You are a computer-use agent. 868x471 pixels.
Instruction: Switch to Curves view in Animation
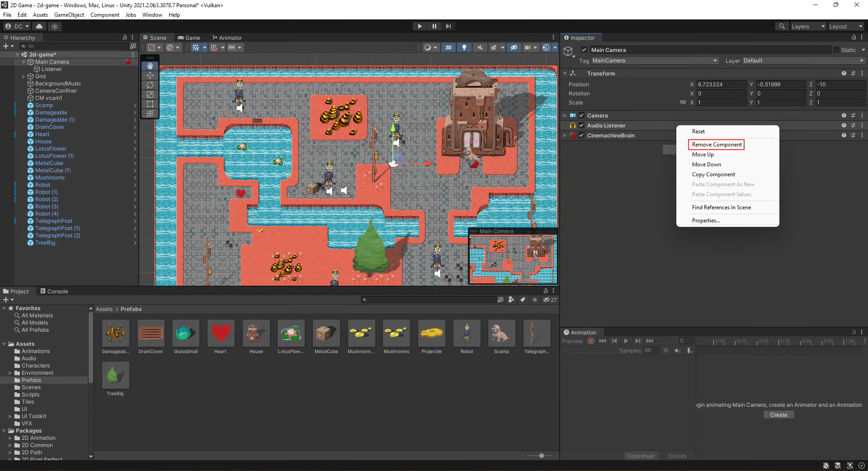677,456
